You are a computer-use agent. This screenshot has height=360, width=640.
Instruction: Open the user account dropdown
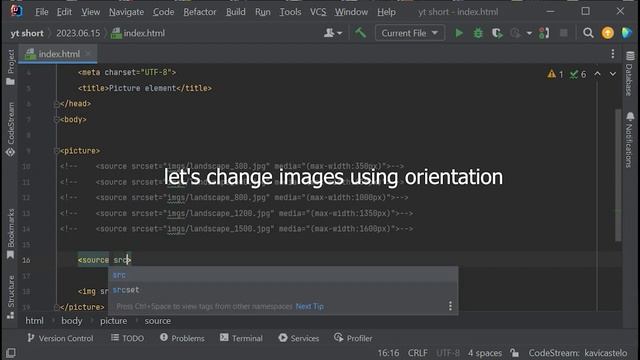click(x=333, y=33)
